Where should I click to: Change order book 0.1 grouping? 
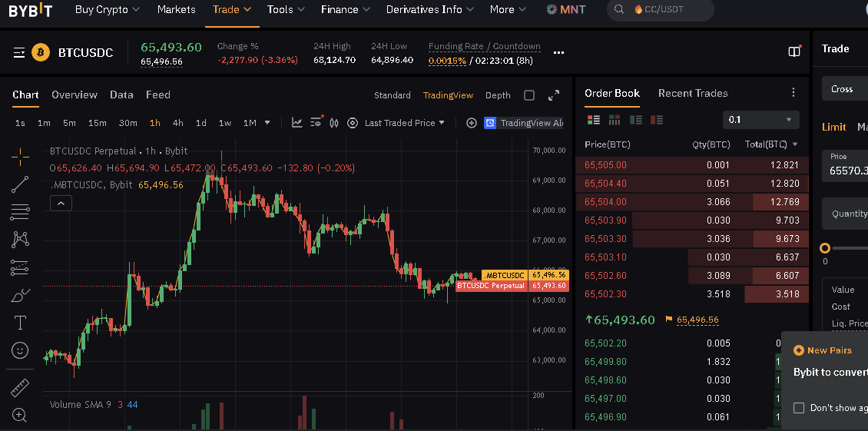tap(760, 120)
